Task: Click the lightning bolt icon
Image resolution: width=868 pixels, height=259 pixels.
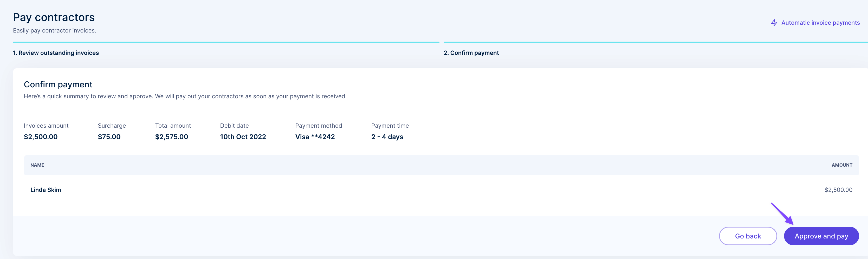Action: [x=774, y=23]
